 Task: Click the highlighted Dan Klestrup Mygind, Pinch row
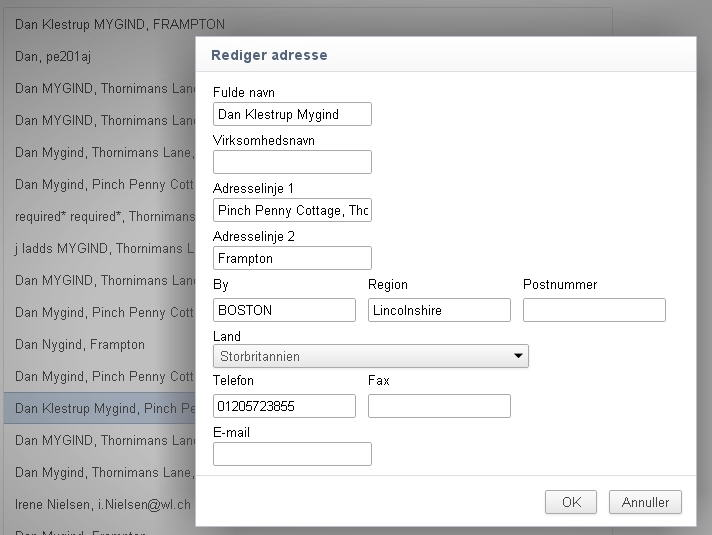[x=100, y=408]
